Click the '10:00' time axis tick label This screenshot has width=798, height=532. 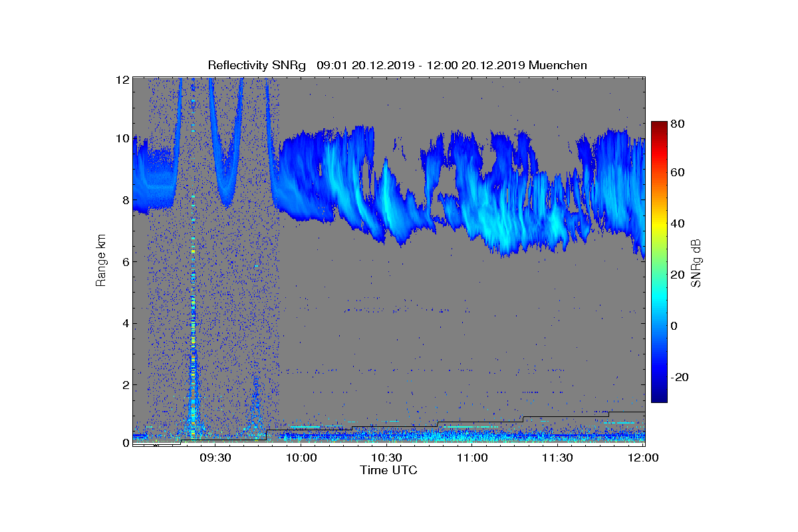(301, 458)
